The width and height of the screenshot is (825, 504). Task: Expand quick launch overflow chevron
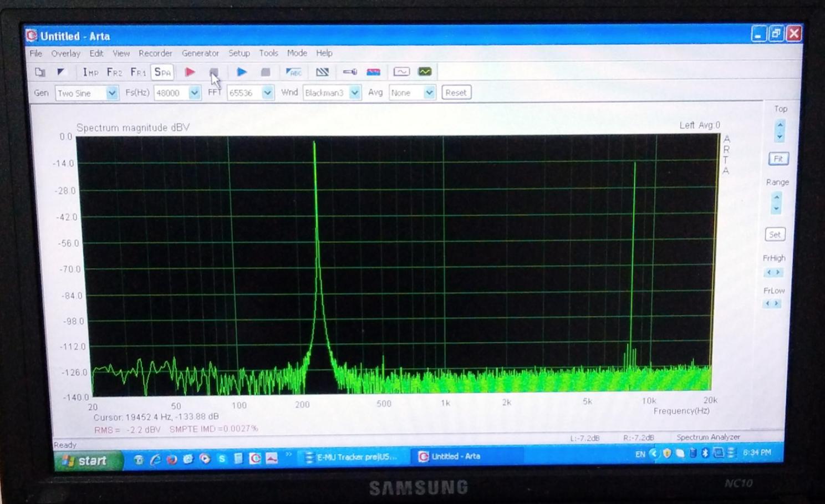289,455
